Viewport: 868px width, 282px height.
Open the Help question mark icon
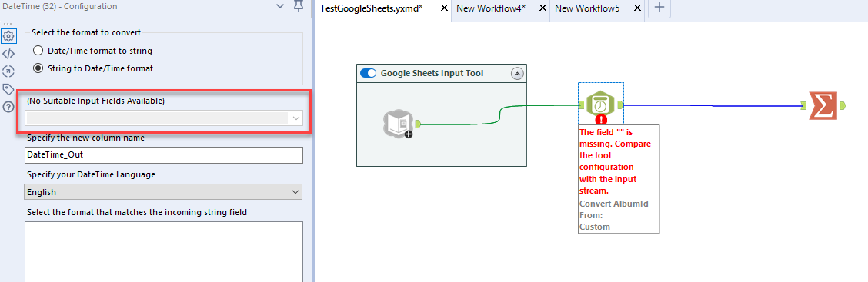(x=8, y=107)
